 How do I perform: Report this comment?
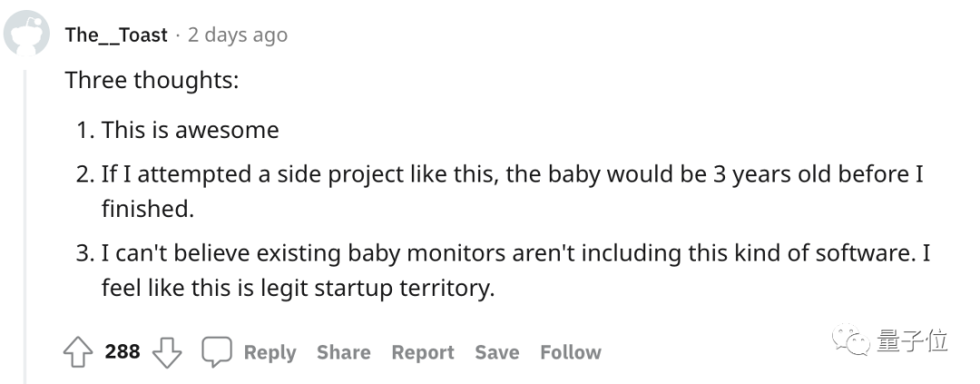(422, 352)
